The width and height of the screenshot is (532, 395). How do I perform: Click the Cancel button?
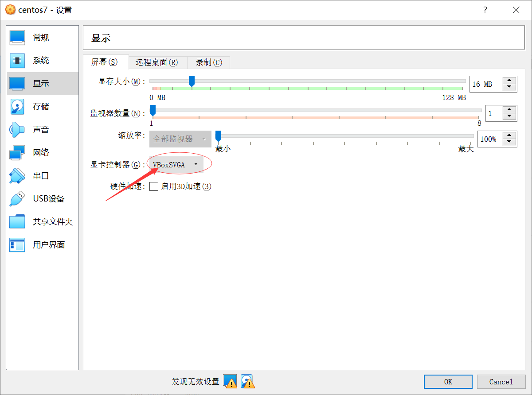point(501,382)
